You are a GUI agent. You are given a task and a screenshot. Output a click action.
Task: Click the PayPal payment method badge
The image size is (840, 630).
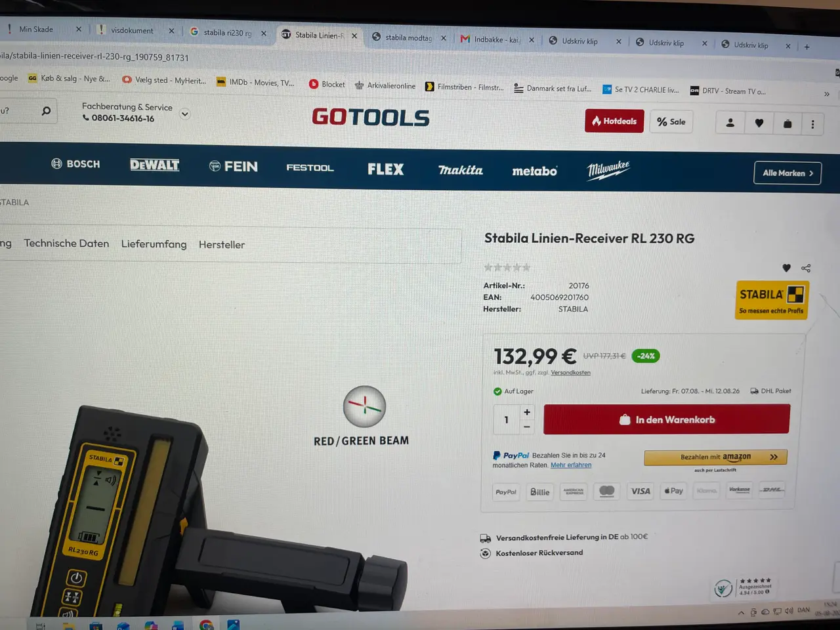point(506,492)
